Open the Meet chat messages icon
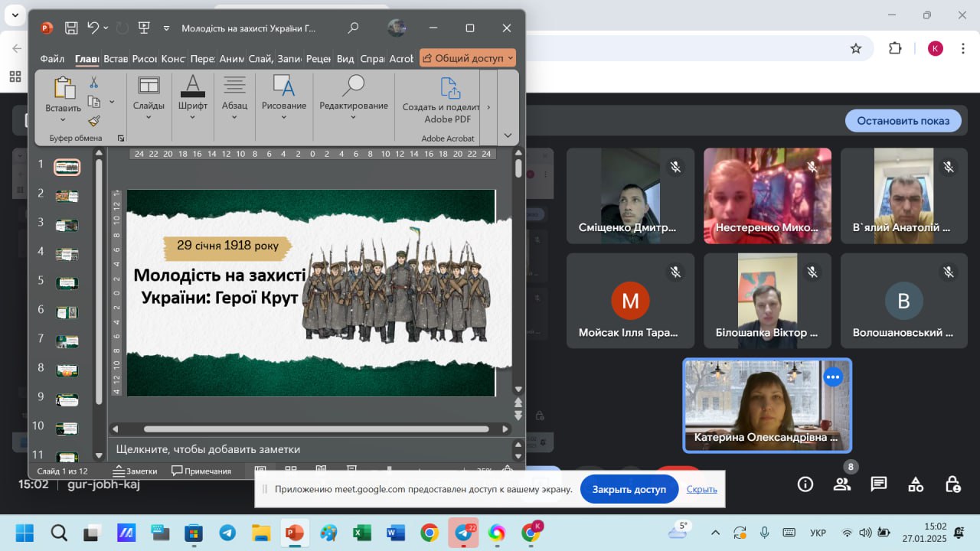This screenshot has width=980, height=551. click(878, 484)
